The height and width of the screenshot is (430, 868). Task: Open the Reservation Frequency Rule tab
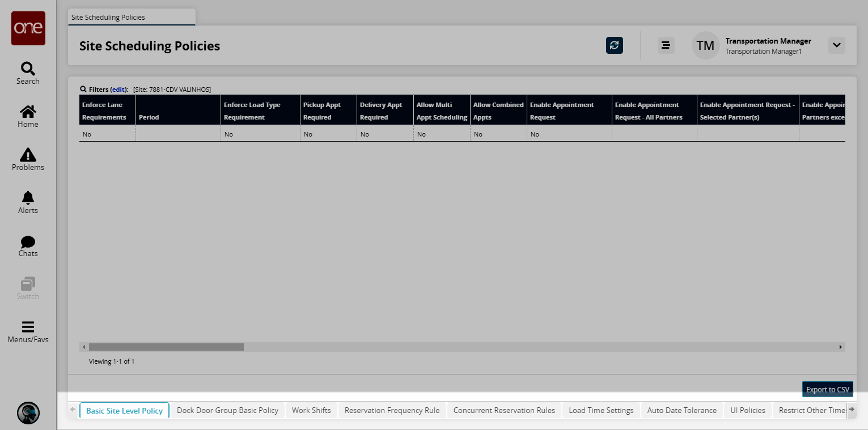[x=392, y=410]
